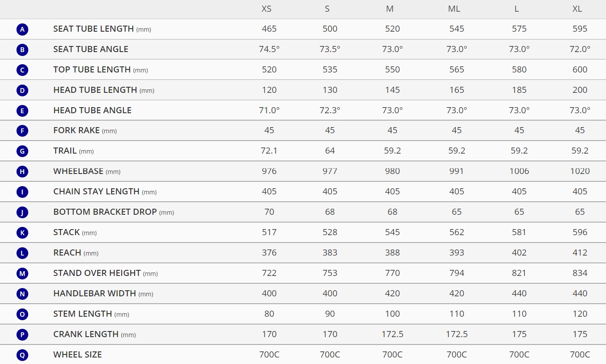Click the 1020 wheelbase value for XL
Screen dimensions: 606x364
tap(580, 171)
